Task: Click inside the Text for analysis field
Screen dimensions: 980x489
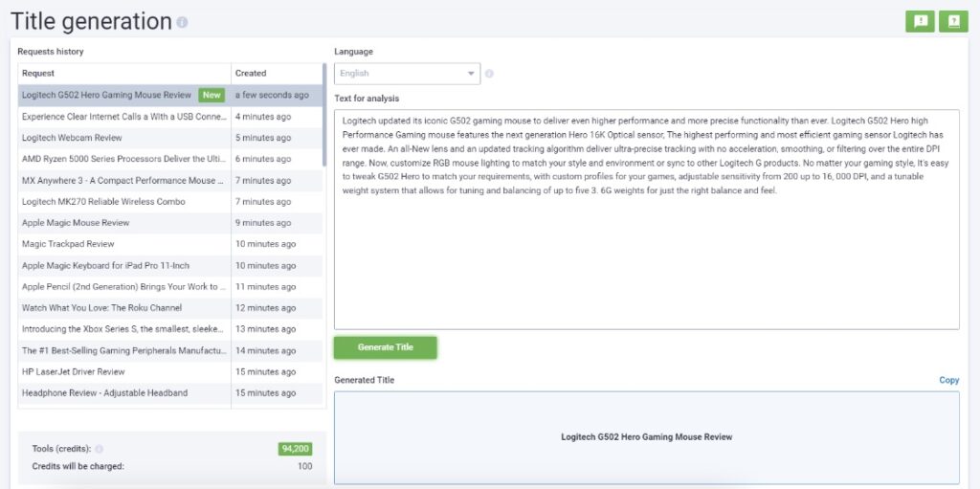Action: click(x=646, y=219)
